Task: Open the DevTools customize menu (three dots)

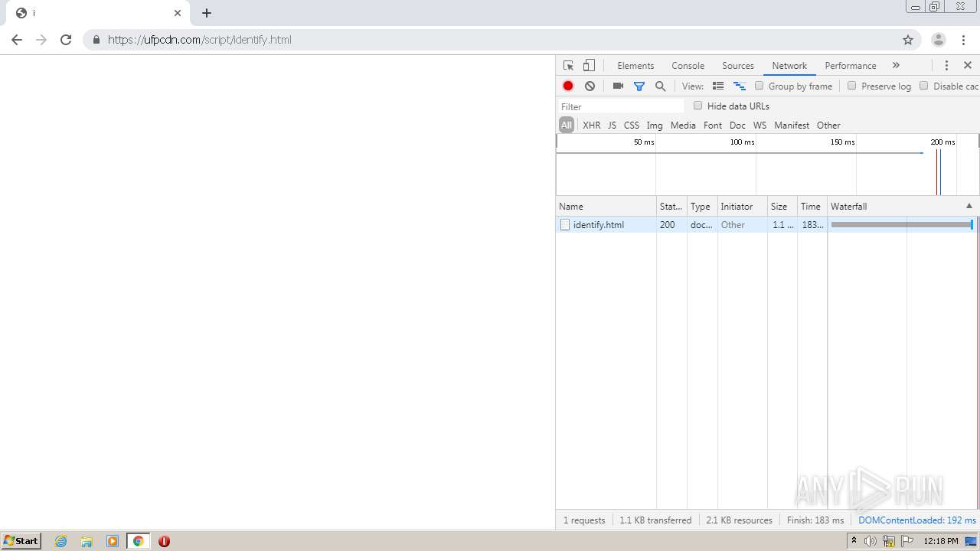Action: pos(946,66)
